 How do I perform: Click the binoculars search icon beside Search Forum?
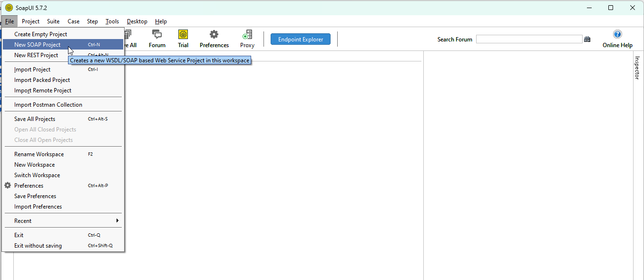coord(587,40)
